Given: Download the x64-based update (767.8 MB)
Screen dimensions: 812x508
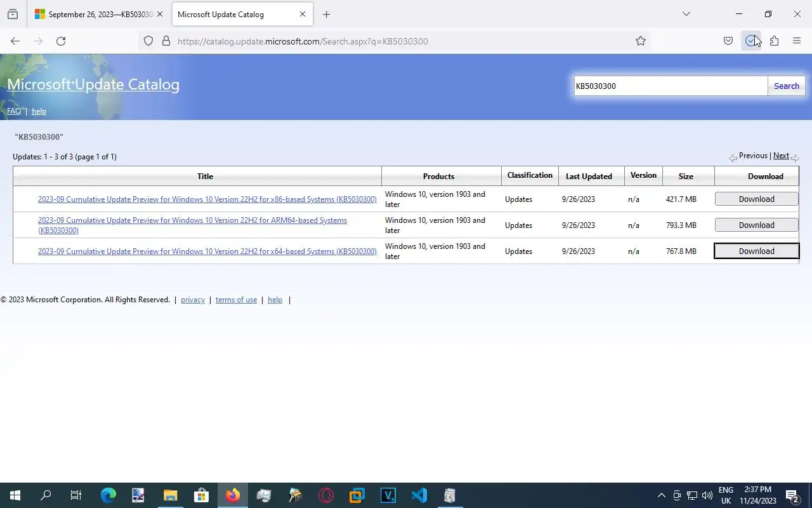Looking at the screenshot, I should tap(756, 251).
